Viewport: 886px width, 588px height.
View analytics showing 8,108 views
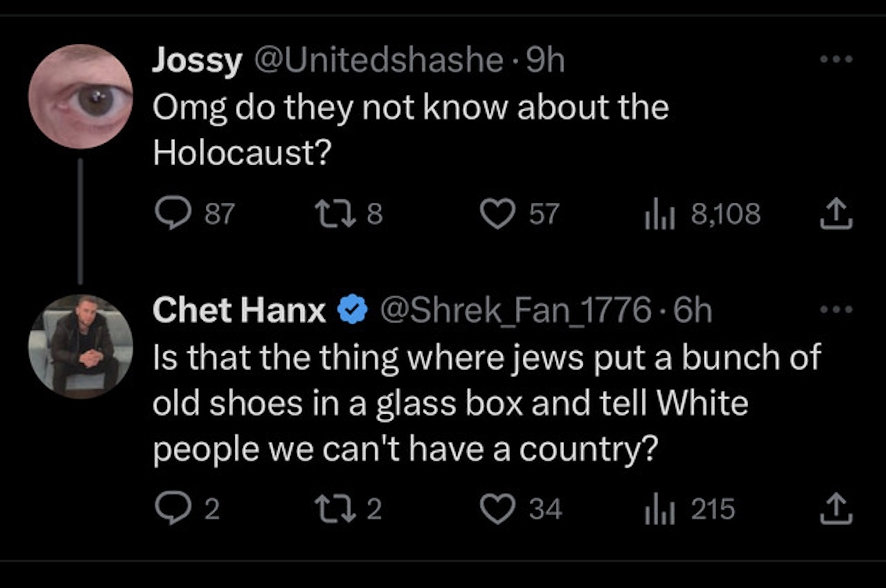pos(660,214)
